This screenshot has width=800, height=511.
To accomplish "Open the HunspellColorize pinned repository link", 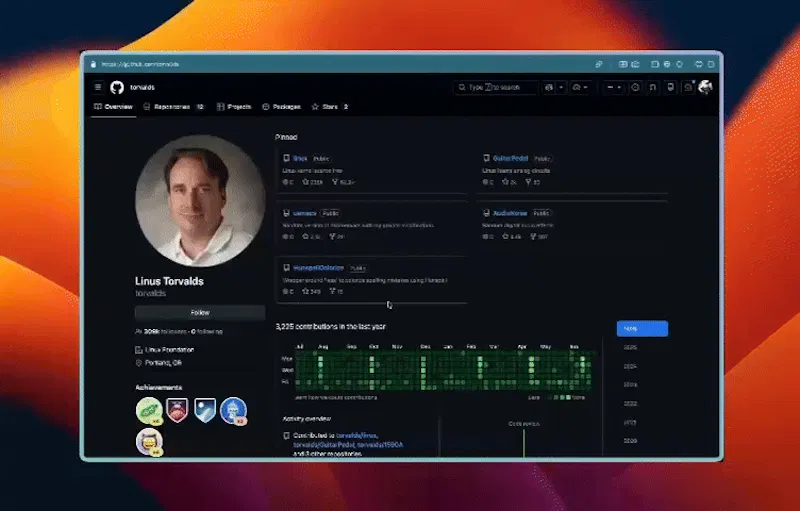I will pyautogui.click(x=318, y=268).
